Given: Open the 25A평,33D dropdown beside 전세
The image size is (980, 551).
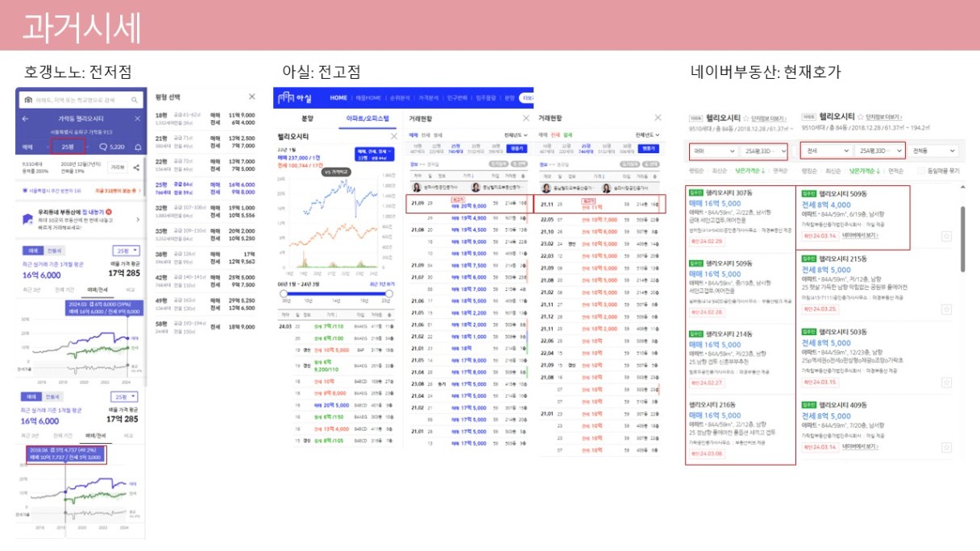Looking at the screenshot, I should pos(879,151).
